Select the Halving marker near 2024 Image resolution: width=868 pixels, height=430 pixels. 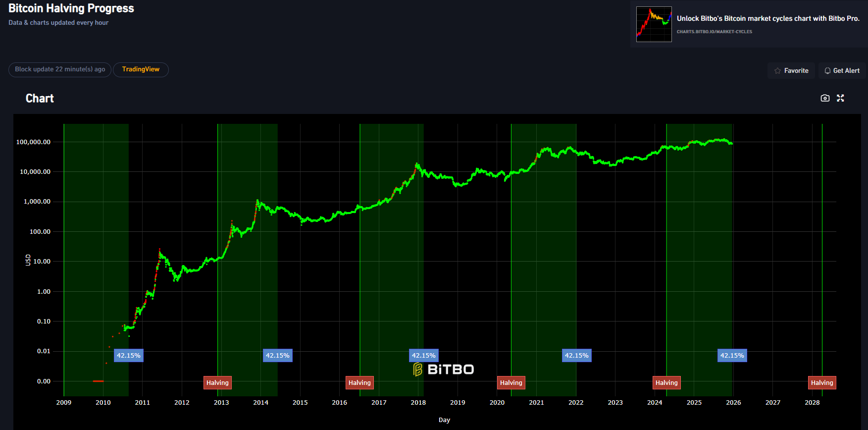(x=666, y=382)
